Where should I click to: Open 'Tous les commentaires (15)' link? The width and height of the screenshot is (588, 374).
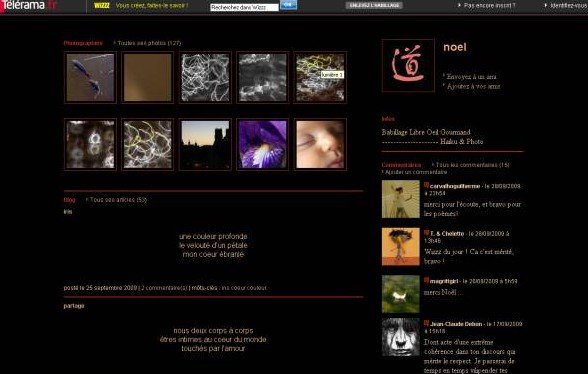click(x=472, y=165)
